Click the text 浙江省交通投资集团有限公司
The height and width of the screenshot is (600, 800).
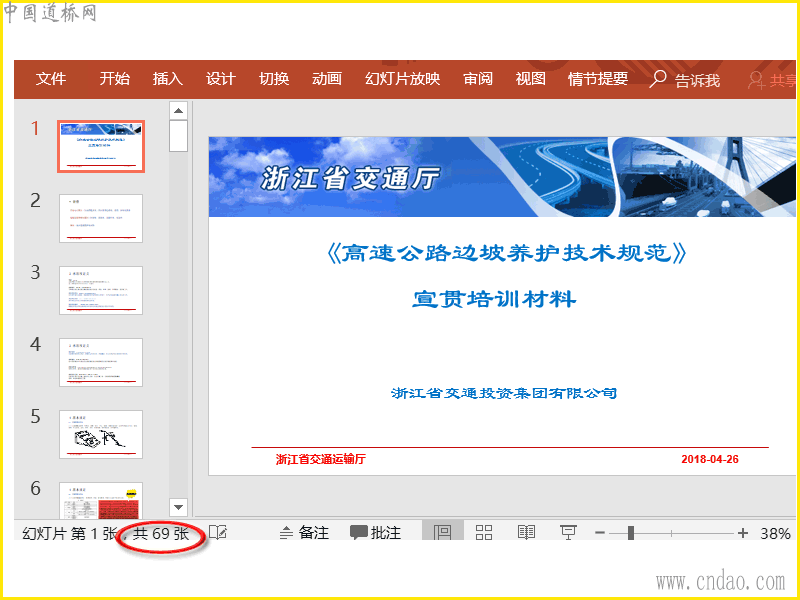[504, 393]
